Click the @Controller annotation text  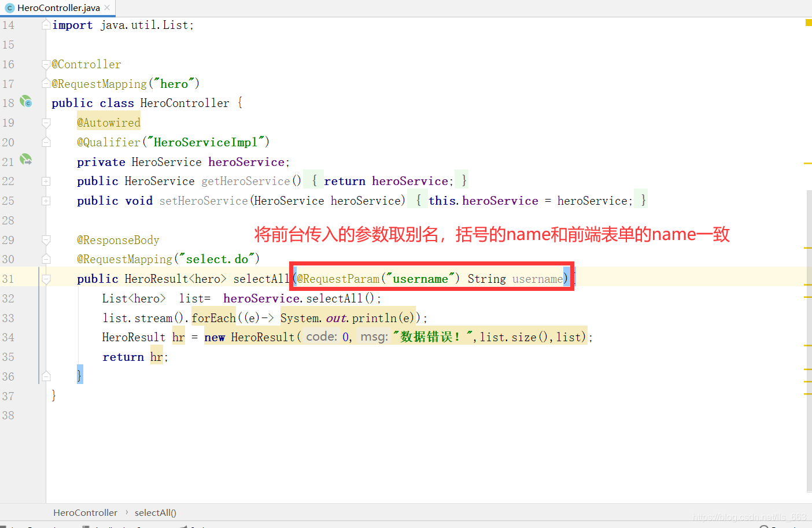click(x=86, y=64)
